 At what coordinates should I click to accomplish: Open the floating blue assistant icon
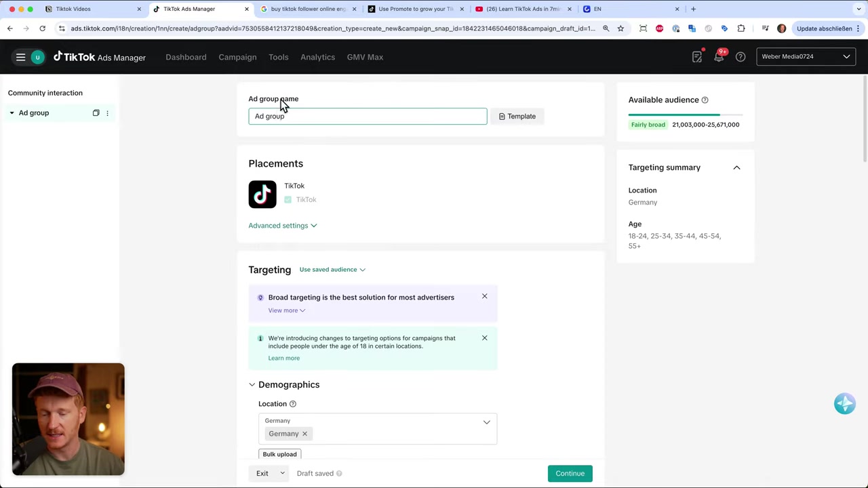(x=844, y=403)
